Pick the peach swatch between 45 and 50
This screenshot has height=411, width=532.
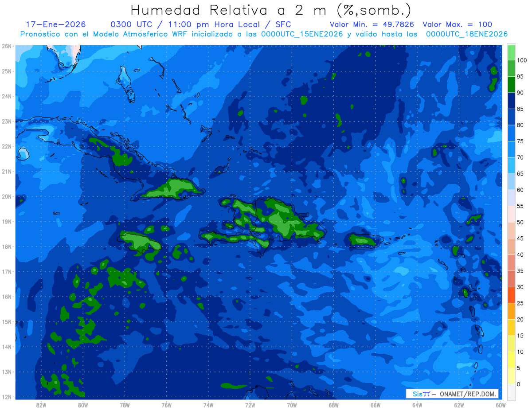[511, 230]
